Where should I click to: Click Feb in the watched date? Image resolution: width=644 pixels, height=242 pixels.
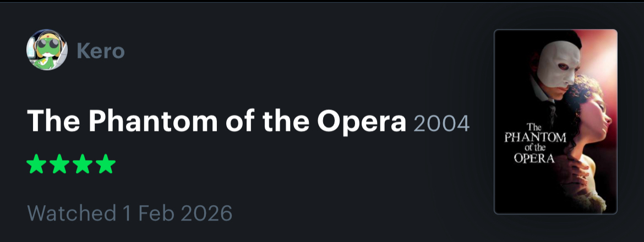152,212
